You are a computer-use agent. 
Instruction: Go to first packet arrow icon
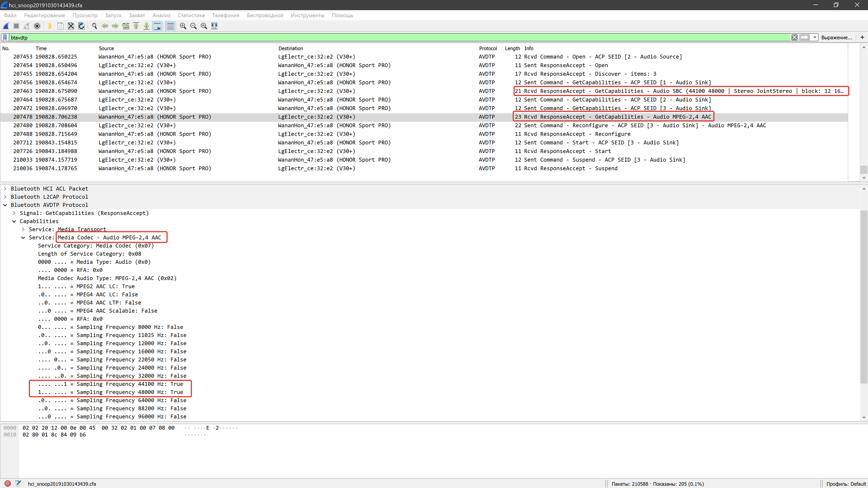coord(136,26)
